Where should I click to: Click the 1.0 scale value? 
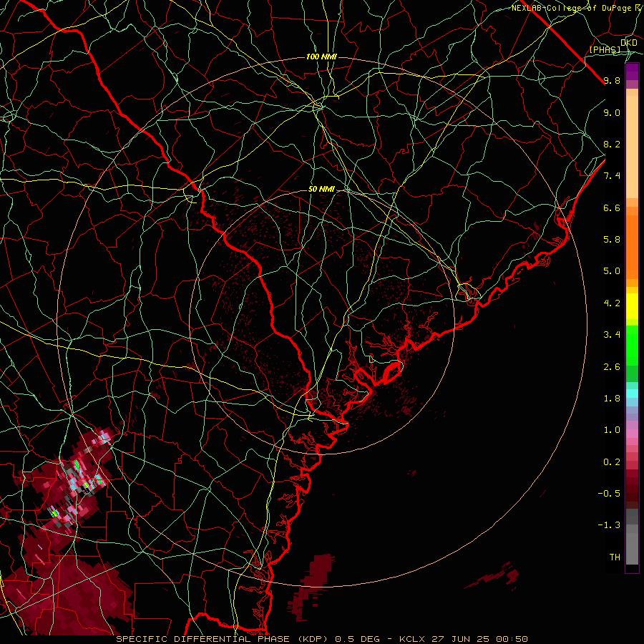click(612, 430)
